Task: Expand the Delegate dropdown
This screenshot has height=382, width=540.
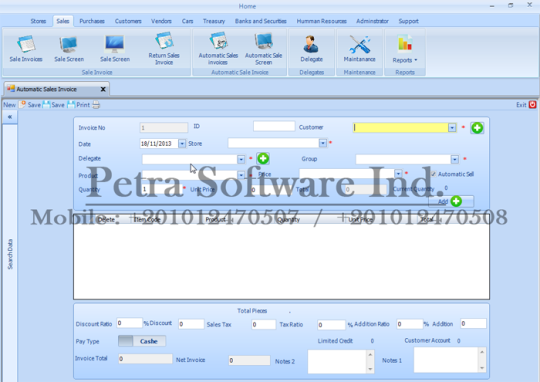Action: [241, 159]
